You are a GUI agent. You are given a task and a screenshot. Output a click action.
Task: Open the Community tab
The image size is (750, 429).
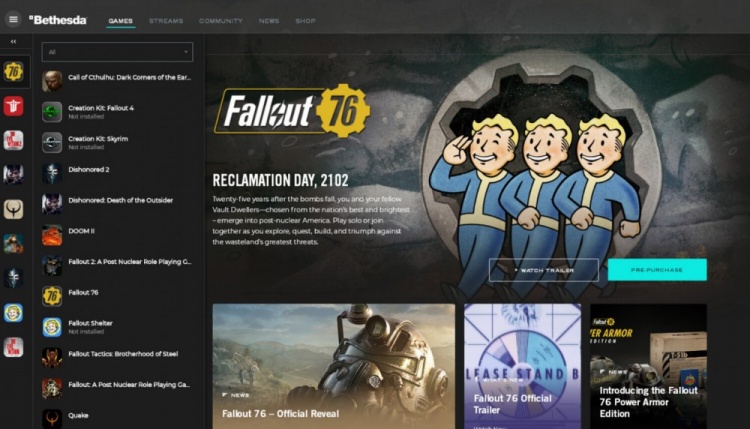coord(221,21)
